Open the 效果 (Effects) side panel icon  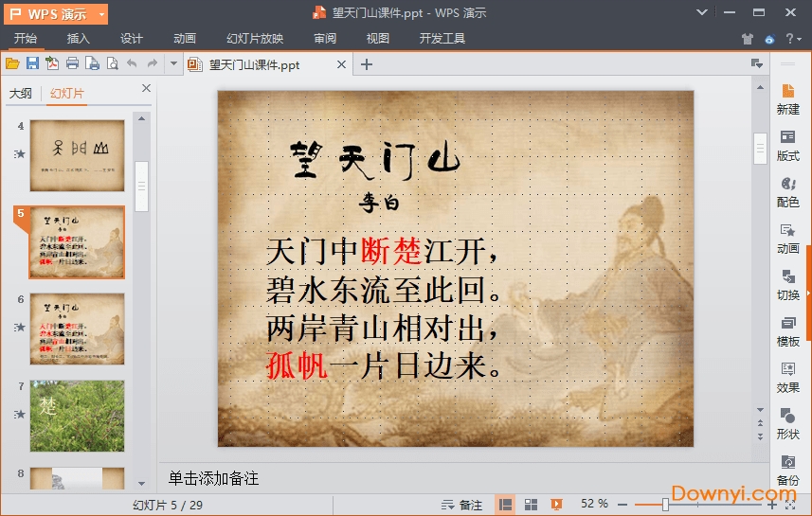pos(787,378)
